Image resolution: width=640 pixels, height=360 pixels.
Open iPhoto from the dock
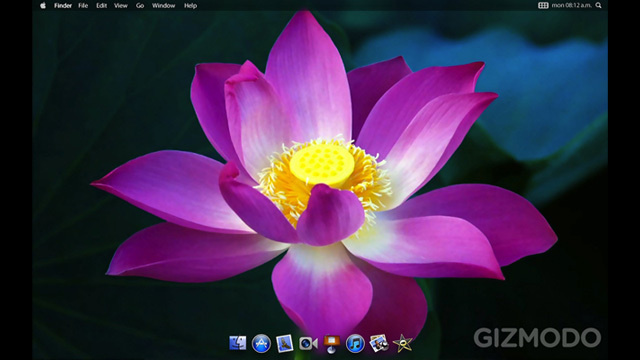(x=379, y=343)
